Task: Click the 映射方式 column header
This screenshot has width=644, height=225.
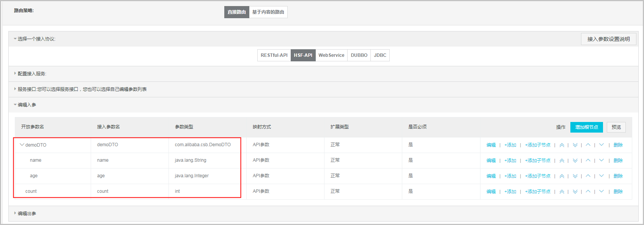Action: pos(262,127)
